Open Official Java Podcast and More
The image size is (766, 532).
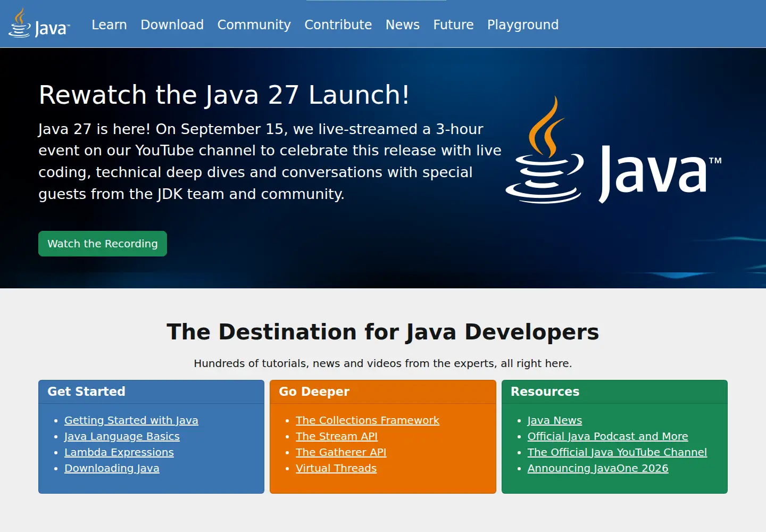tap(607, 436)
